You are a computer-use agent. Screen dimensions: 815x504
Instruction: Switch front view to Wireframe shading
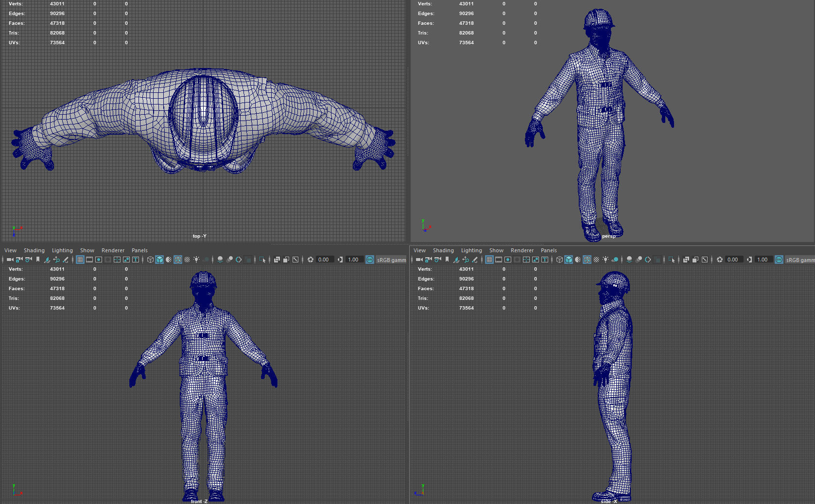tap(150, 260)
